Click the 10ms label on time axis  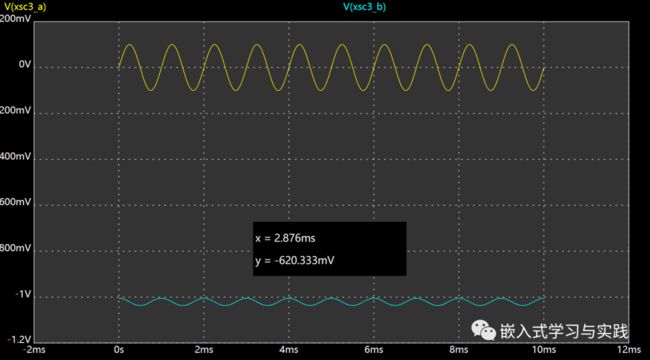[x=543, y=349]
